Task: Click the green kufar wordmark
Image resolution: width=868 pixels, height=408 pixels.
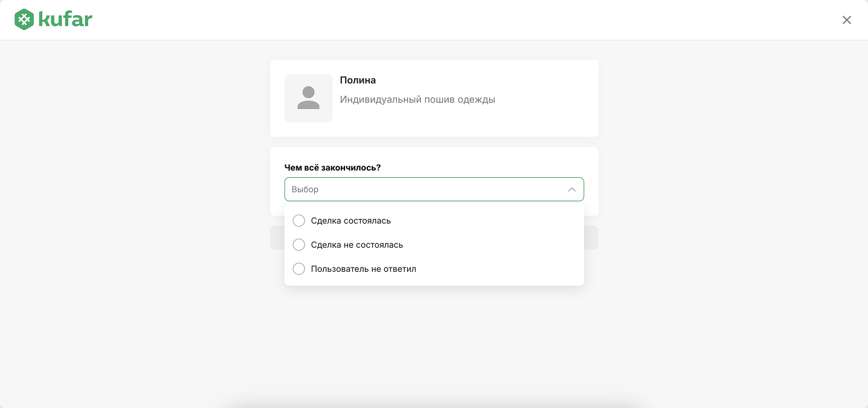Action: (65, 19)
